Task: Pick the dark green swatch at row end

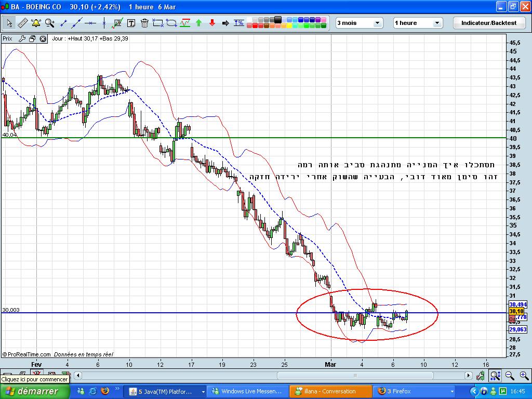Action: coord(324,25)
